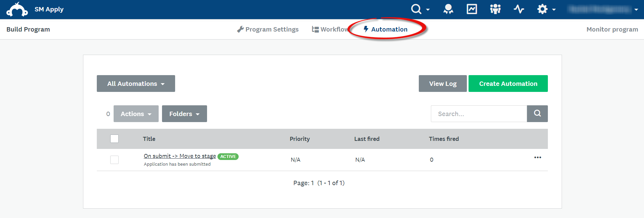The width and height of the screenshot is (644, 218).
Task: Open the three-dot menu for the automation row
Action: [x=537, y=157]
